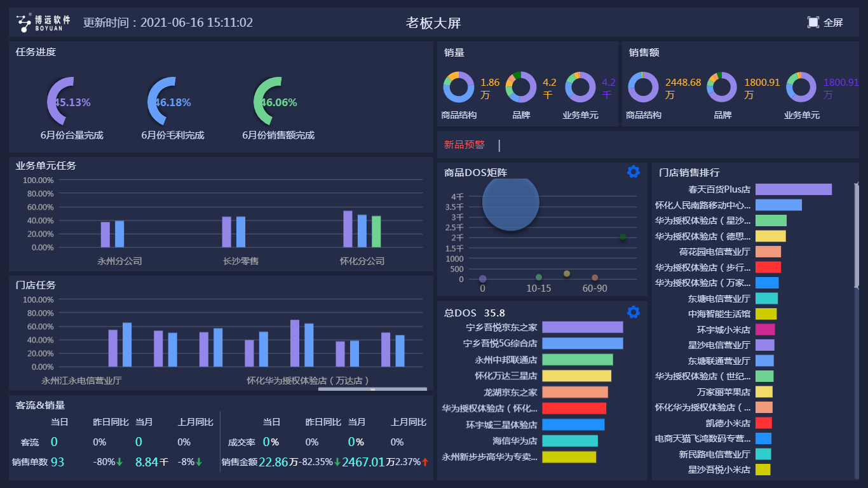Click the 销售额 品牌 donut chart

[722, 87]
